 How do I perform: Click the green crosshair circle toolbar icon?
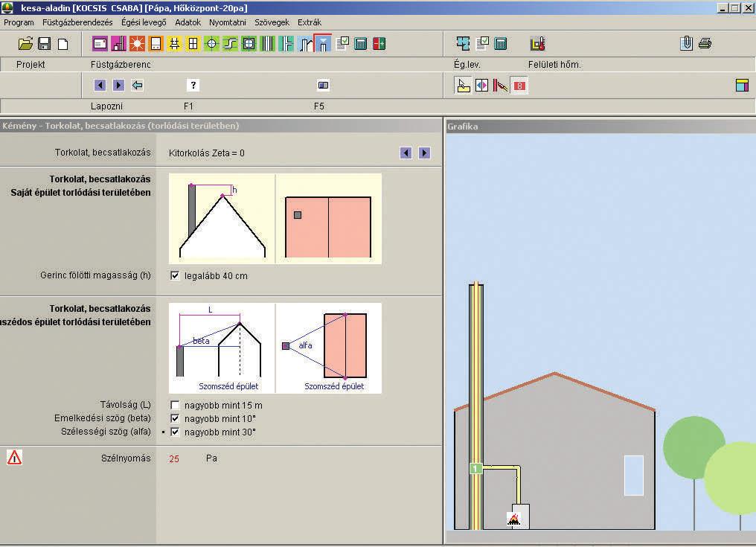211,44
